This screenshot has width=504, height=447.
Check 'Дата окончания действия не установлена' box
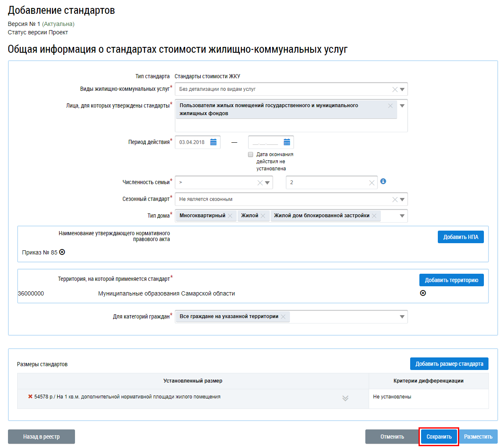coord(251,154)
